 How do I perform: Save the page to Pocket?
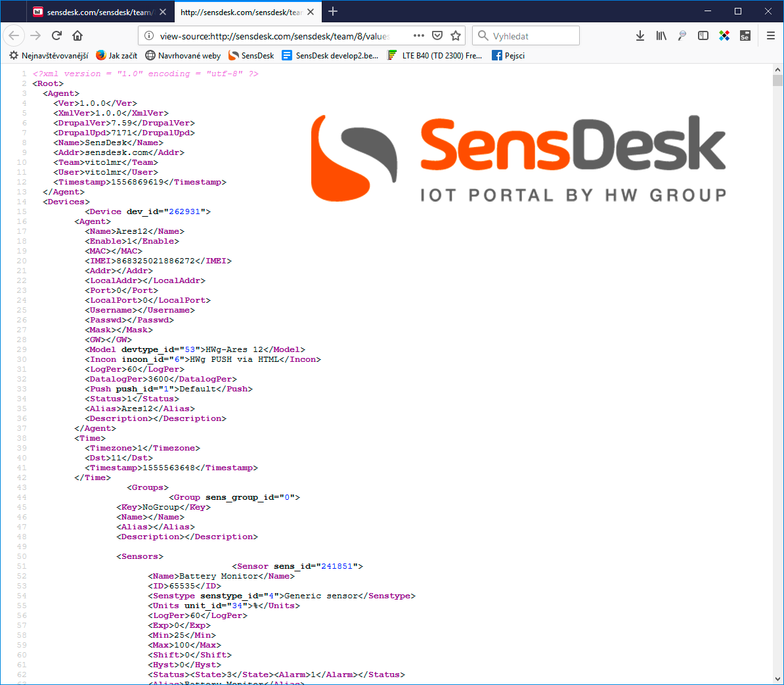437,35
